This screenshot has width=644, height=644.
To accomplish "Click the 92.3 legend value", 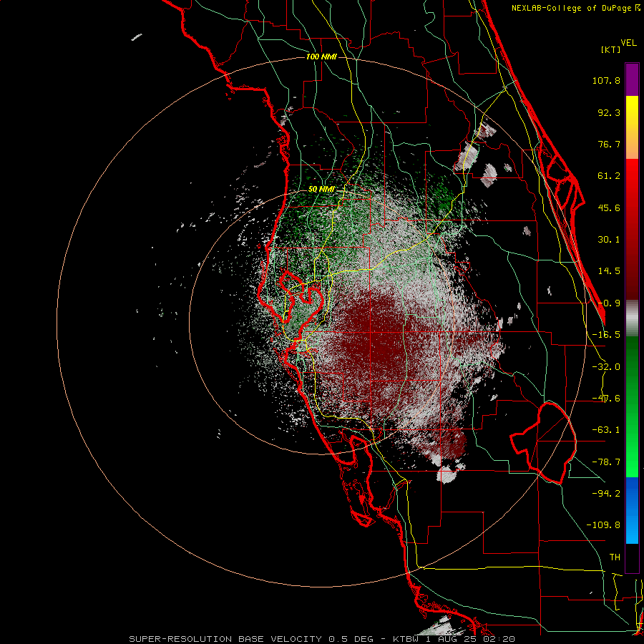I will [609, 112].
